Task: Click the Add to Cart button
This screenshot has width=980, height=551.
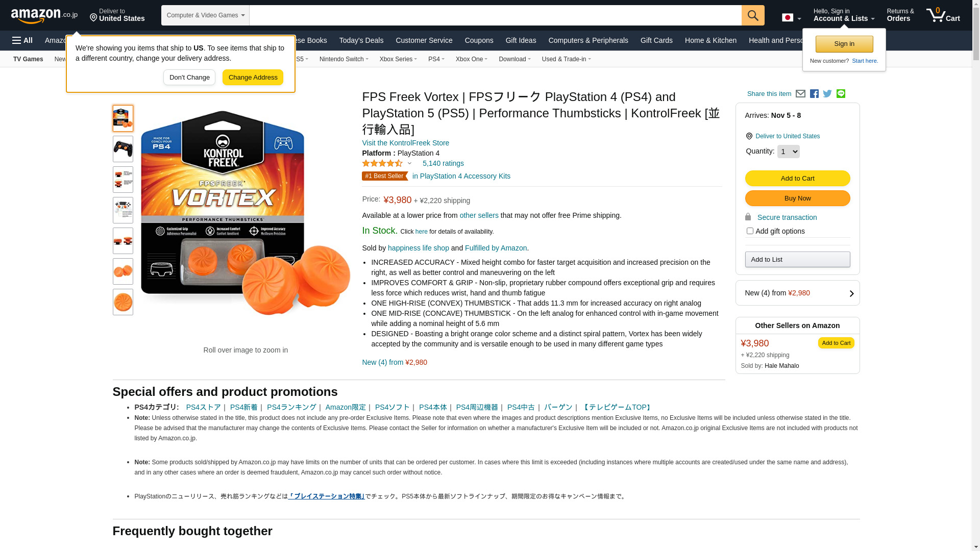Action: click(797, 178)
